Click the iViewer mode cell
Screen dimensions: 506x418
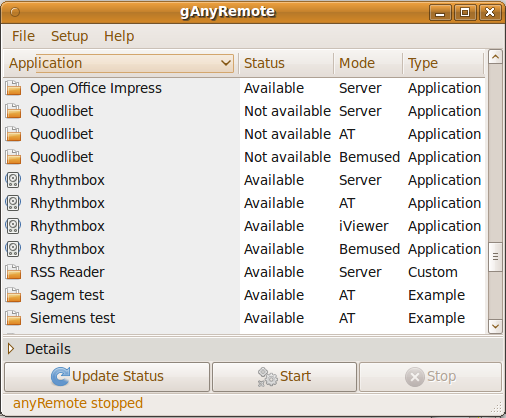pyautogui.click(x=364, y=226)
